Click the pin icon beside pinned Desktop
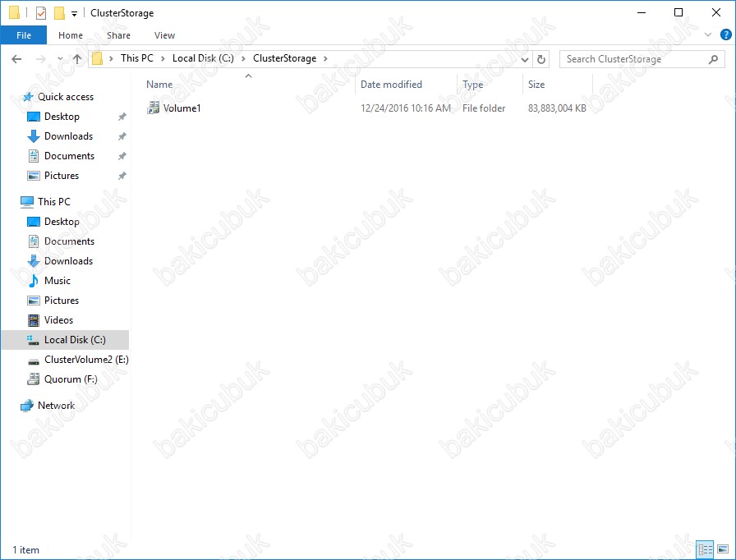The height and width of the screenshot is (560, 736). tap(122, 117)
